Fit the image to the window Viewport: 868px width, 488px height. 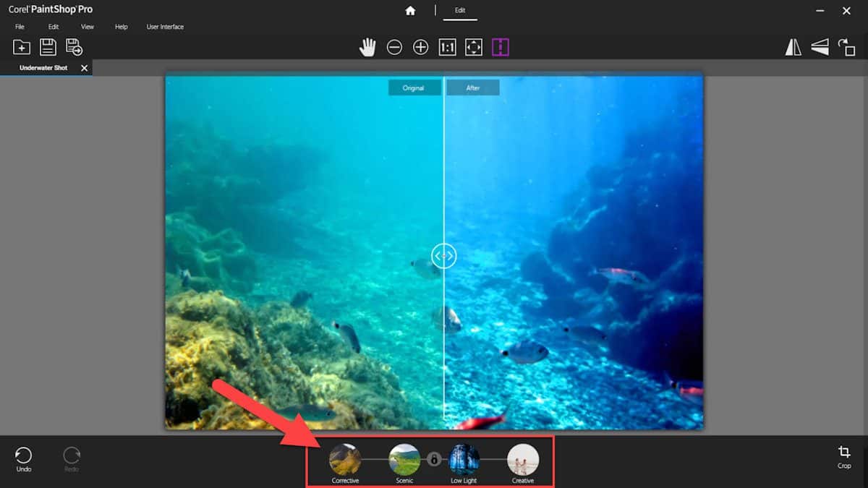tap(474, 46)
